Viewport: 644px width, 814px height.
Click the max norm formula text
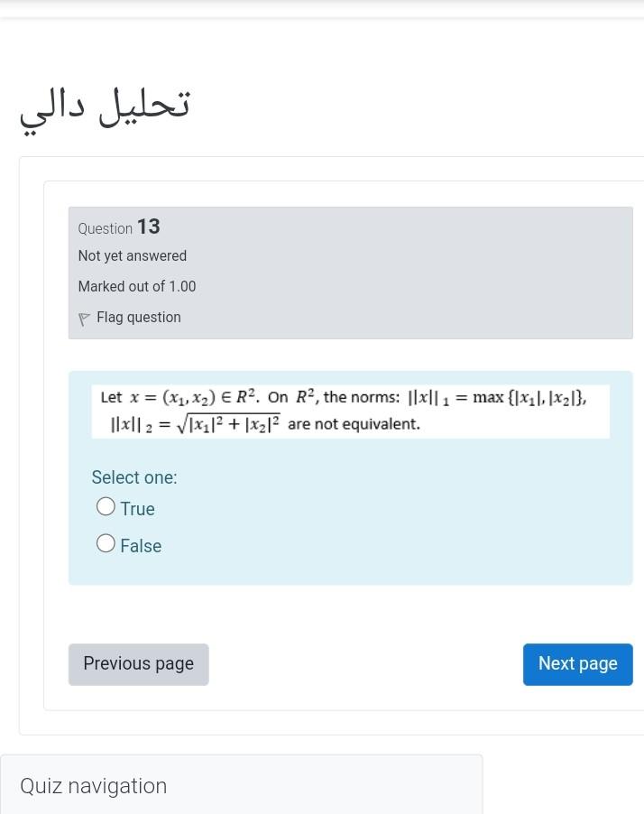tap(497, 398)
